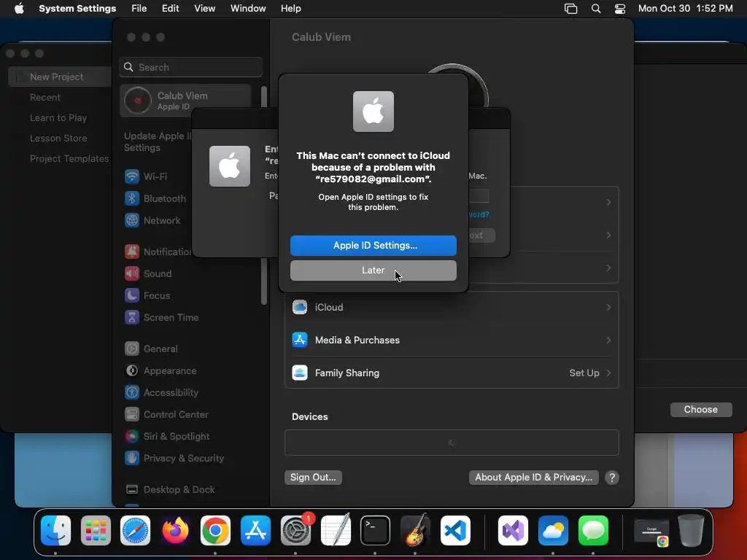Select Learn to Play in GarageBand
This screenshot has width=747, height=560.
point(58,117)
